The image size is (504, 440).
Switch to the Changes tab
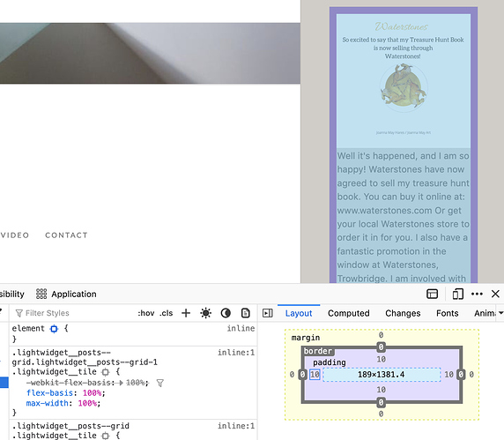(x=403, y=313)
